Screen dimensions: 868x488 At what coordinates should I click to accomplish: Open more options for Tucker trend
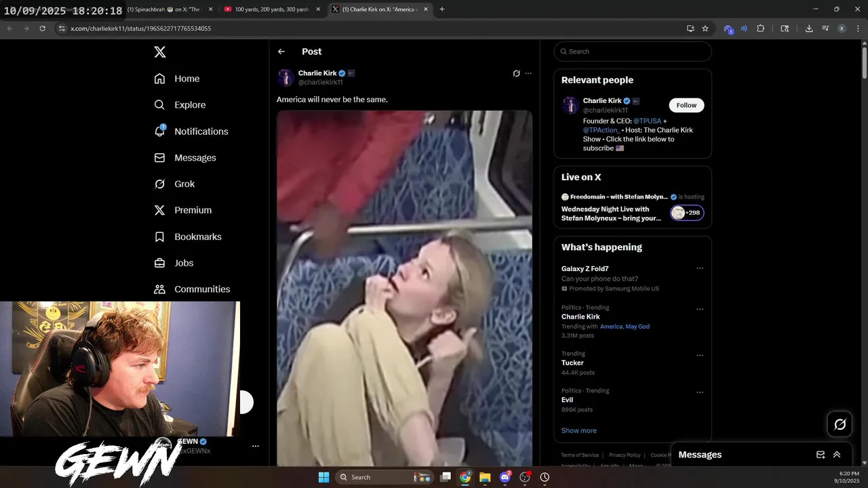coord(700,356)
